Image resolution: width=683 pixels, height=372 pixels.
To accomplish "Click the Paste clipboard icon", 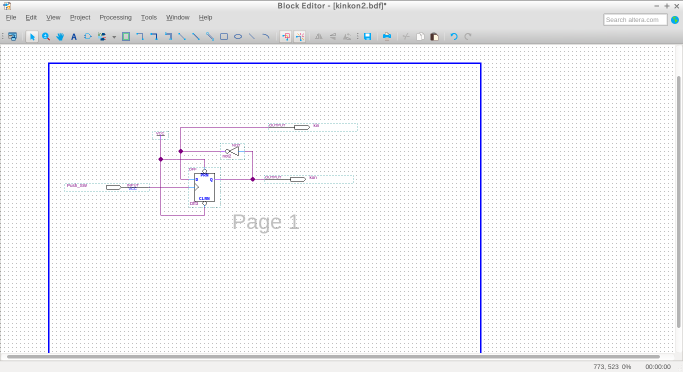I will (434, 37).
